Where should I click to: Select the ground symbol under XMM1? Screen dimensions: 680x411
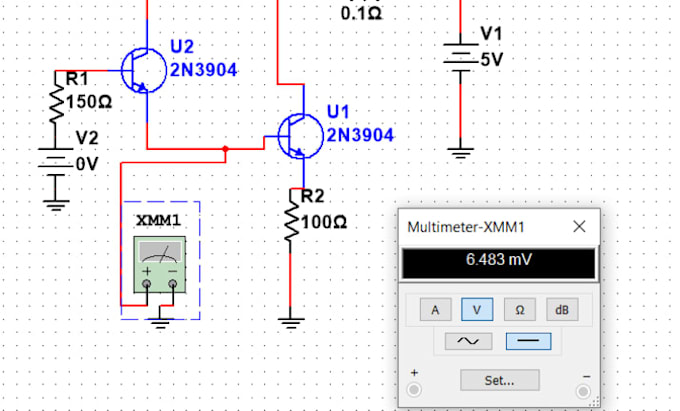[x=160, y=323]
